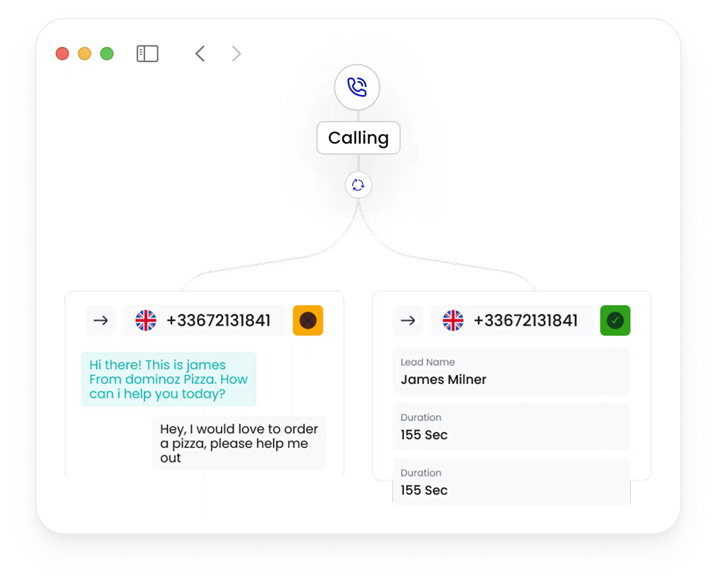Screen dimensions: 717x588
Task: Select the right card phone number field
Action: [x=526, y=320]
